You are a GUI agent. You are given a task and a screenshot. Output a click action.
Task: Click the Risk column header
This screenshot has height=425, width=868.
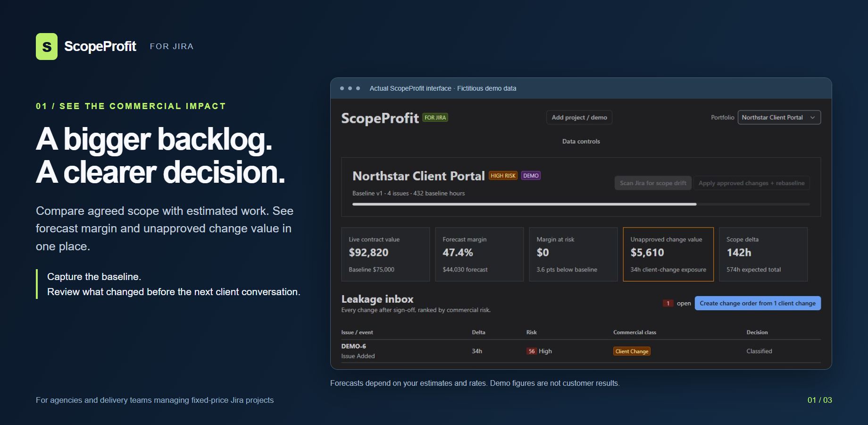coord(532,332)
